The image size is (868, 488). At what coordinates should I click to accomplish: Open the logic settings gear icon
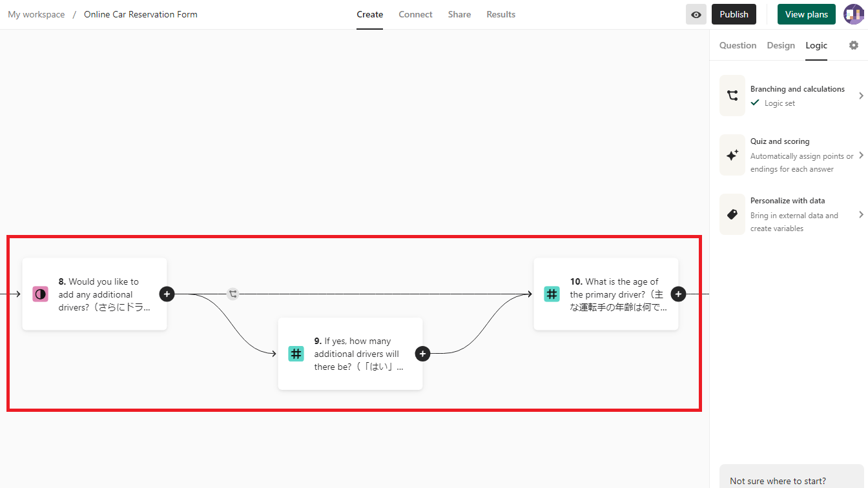click(854, 45)
